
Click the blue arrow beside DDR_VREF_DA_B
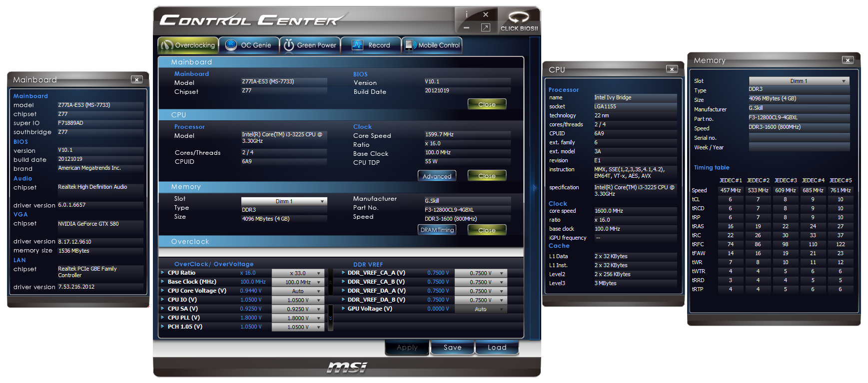pyautogui.click(x=343, y=300)
